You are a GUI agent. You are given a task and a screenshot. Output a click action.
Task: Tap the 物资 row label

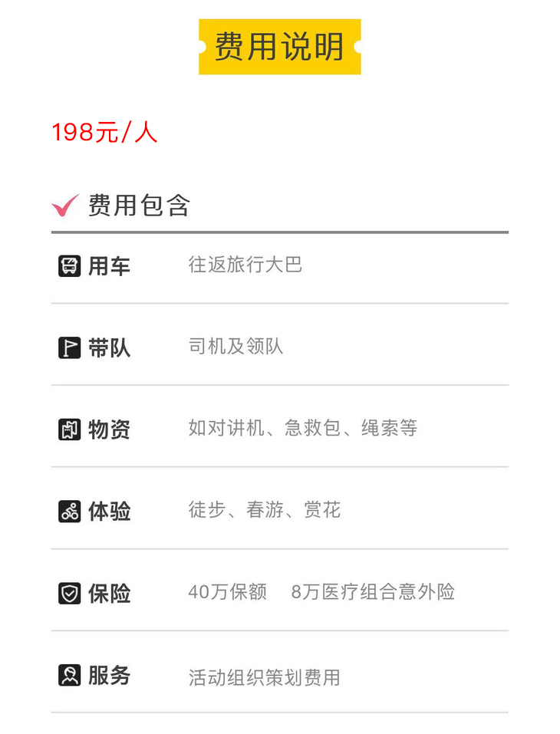click(109, 430)
